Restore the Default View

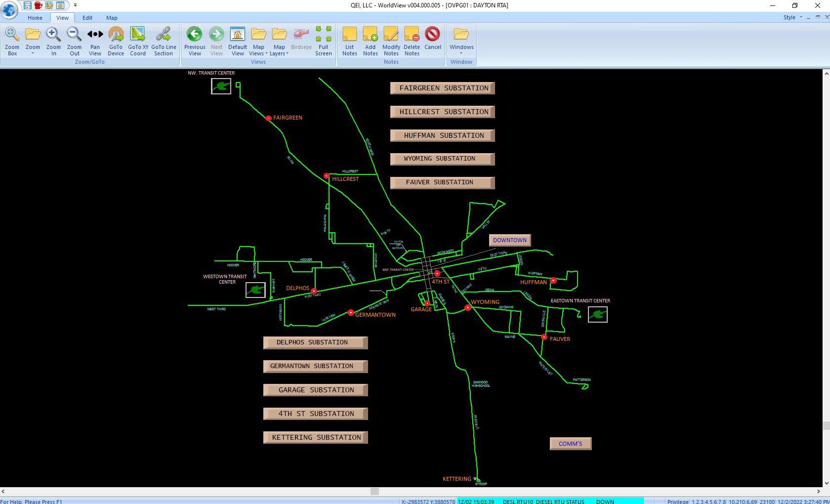pos(238,42)
